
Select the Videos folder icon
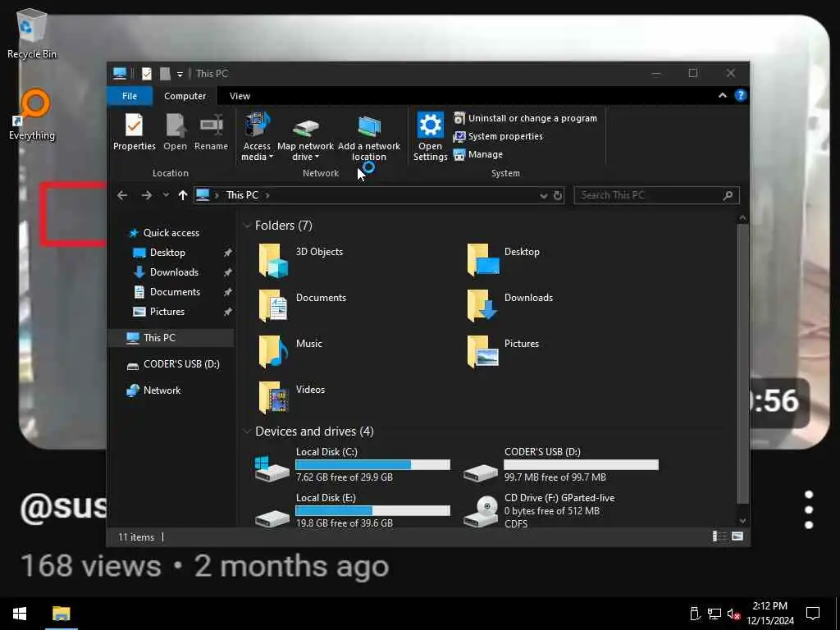[x=273, y=399]
